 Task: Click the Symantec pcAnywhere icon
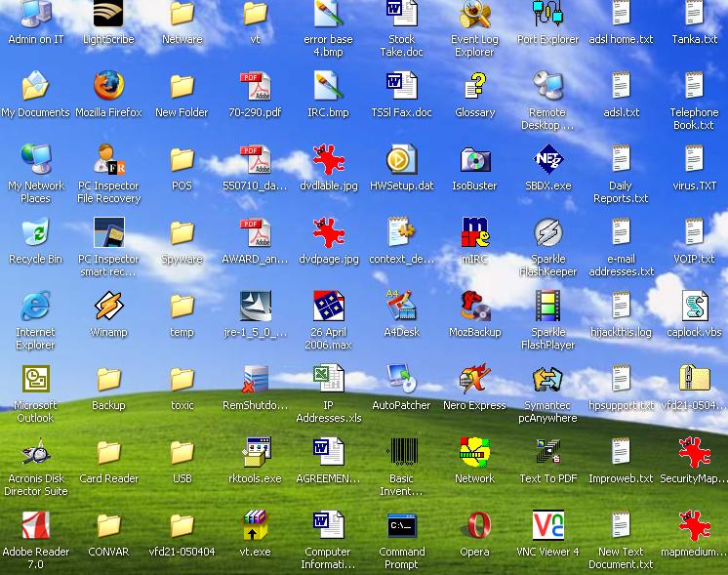(547, 380)
